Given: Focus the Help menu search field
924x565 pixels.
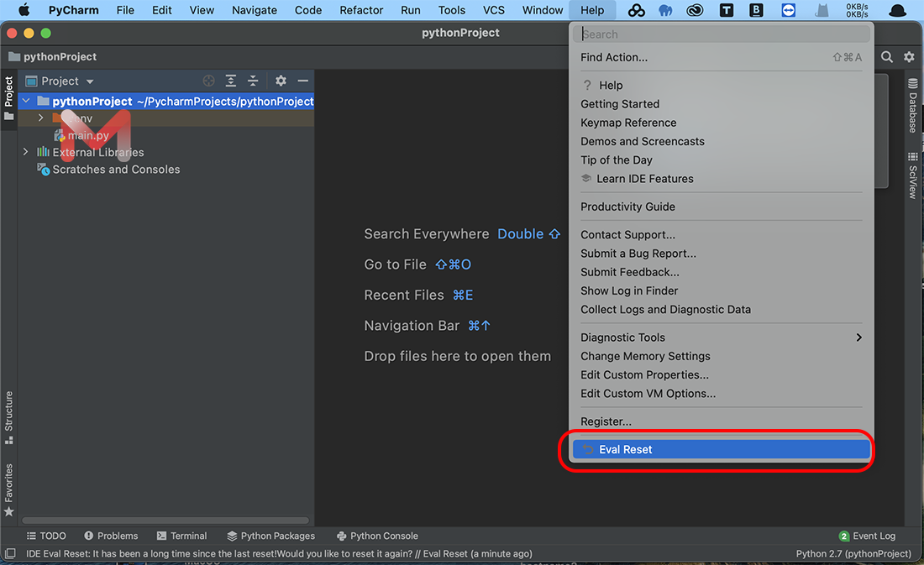Looking at the screenshot, I should 723,34.
